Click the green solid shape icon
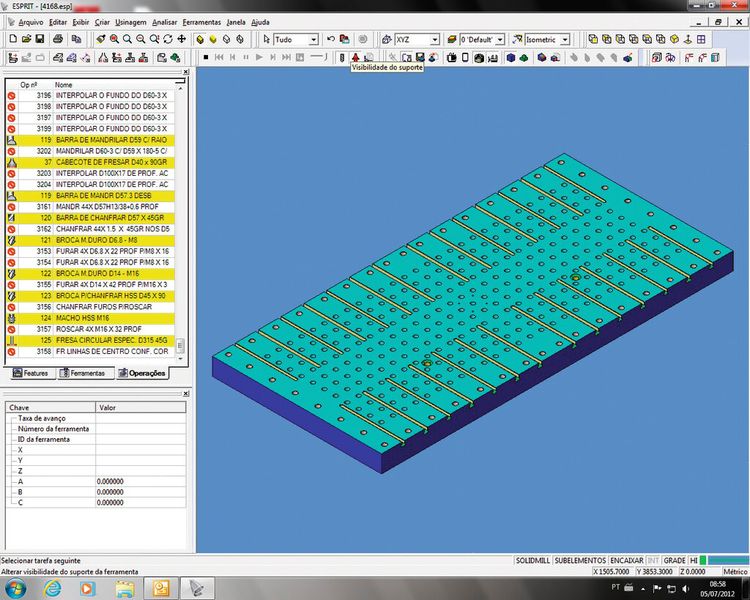Screen dimensions: 750x600 click(524, 58)
